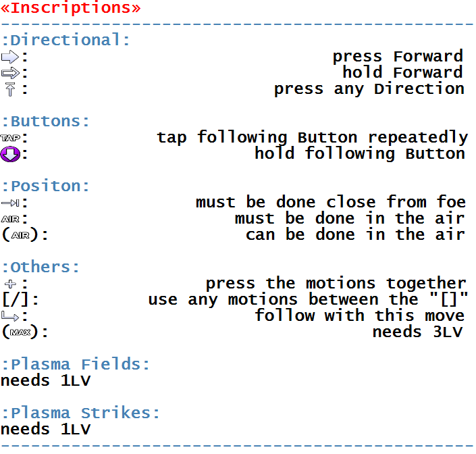Screen dimensions: 476x454
Task: Select the :Directional: section heading
Action: coord(66,40)
